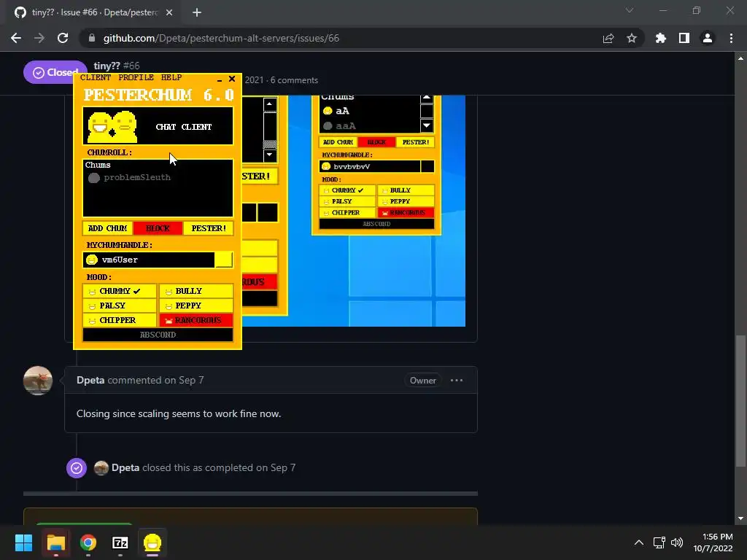The height and width of the screenshot is (560, 747).
Task: Open comment options three-dot menu
Action: coord(457,380)
